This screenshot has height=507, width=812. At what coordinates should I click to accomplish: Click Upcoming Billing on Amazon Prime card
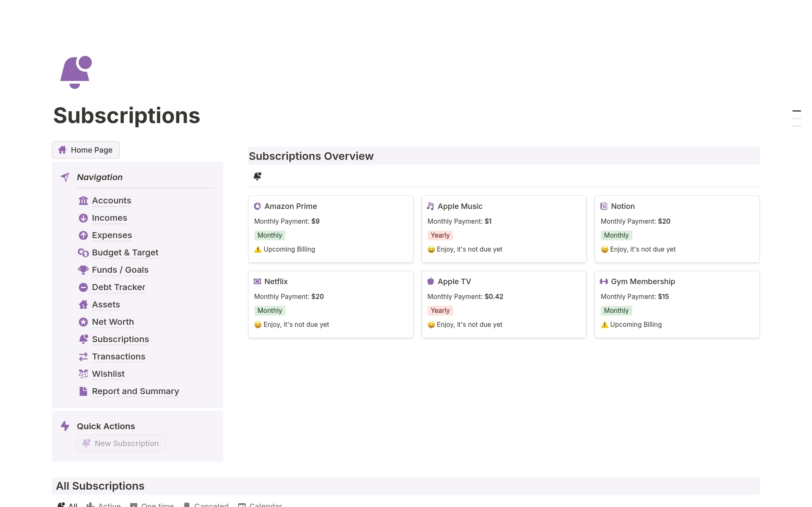(x=285, y=249)
